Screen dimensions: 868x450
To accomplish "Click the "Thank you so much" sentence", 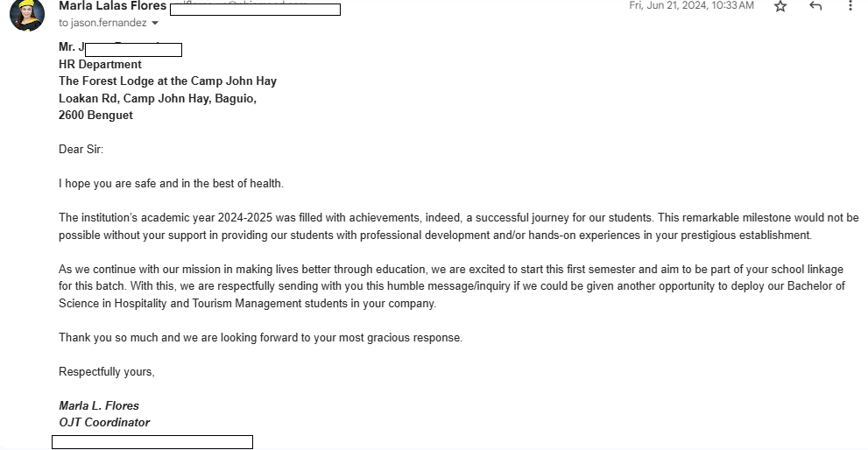I will point(260,337).
